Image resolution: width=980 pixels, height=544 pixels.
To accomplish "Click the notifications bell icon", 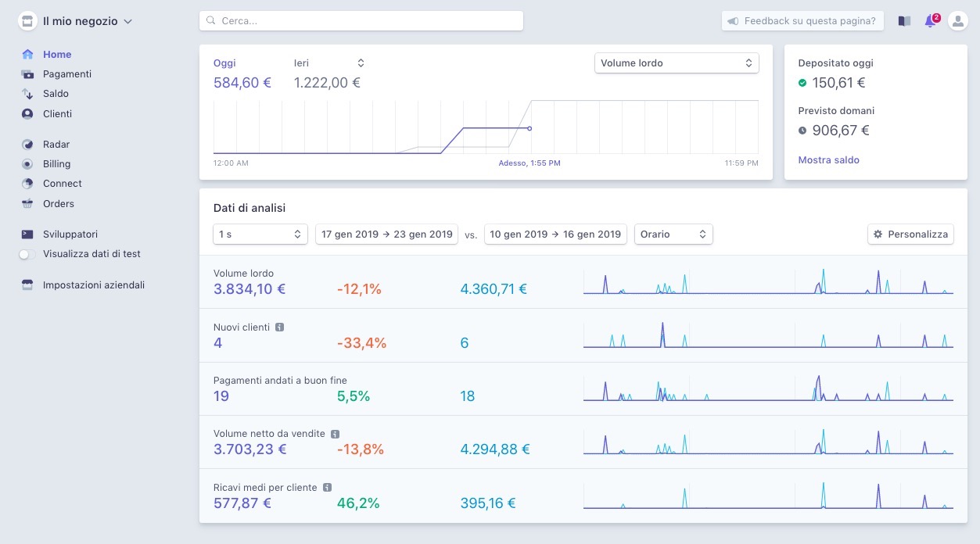I will point(930,21).
